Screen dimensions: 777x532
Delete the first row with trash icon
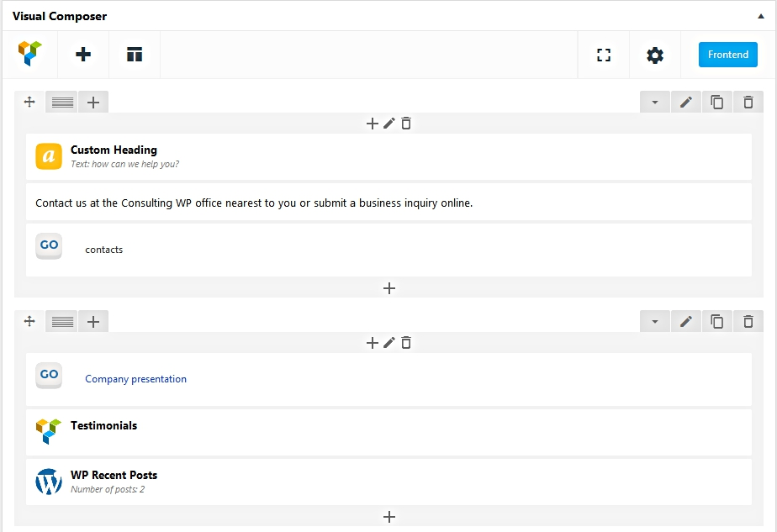(748, 103)
